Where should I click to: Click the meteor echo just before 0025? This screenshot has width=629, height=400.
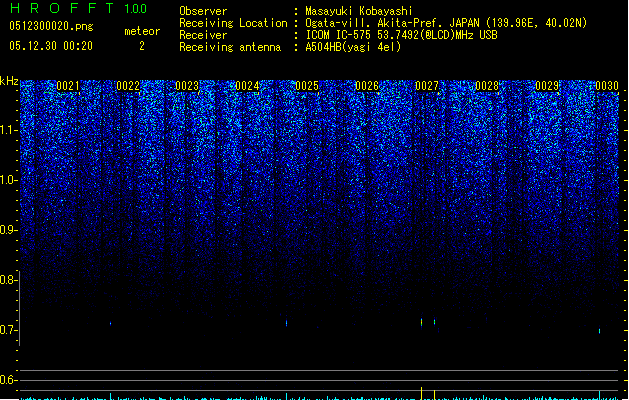286,323
